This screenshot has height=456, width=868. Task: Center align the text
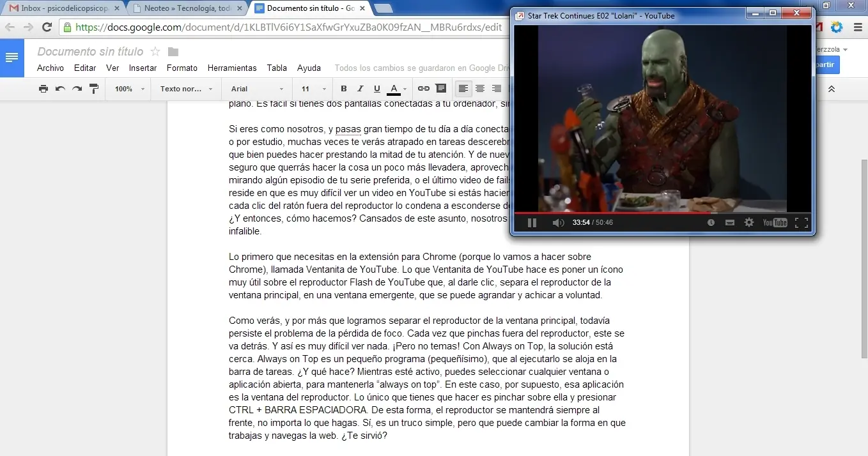[480, 89]
